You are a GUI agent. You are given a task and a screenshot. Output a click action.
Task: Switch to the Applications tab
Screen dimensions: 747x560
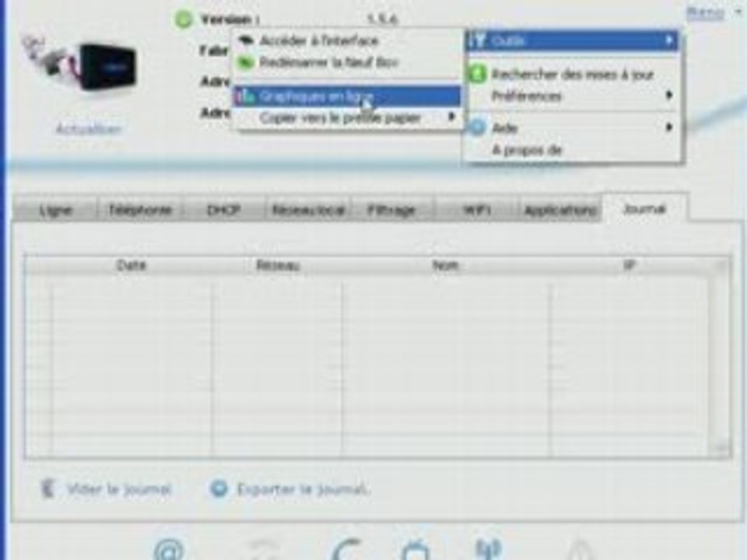click(x=559, y=209)
